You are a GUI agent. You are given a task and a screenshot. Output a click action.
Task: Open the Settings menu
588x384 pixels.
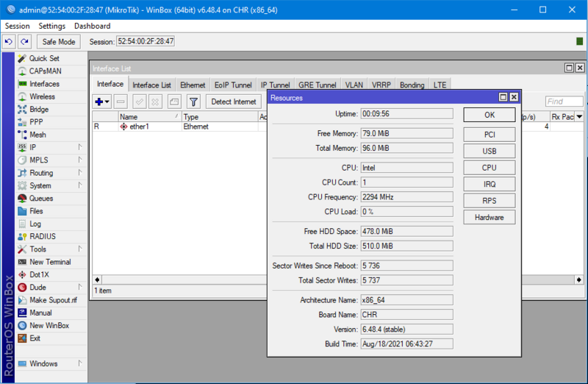[51, 26]
